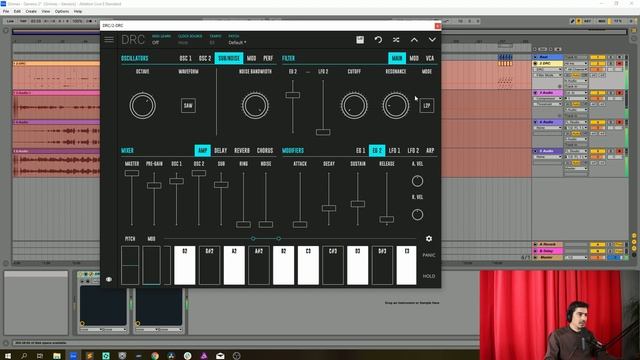Open keyboard settings gear icon
The image size is (640, 360).
[429, 238]
